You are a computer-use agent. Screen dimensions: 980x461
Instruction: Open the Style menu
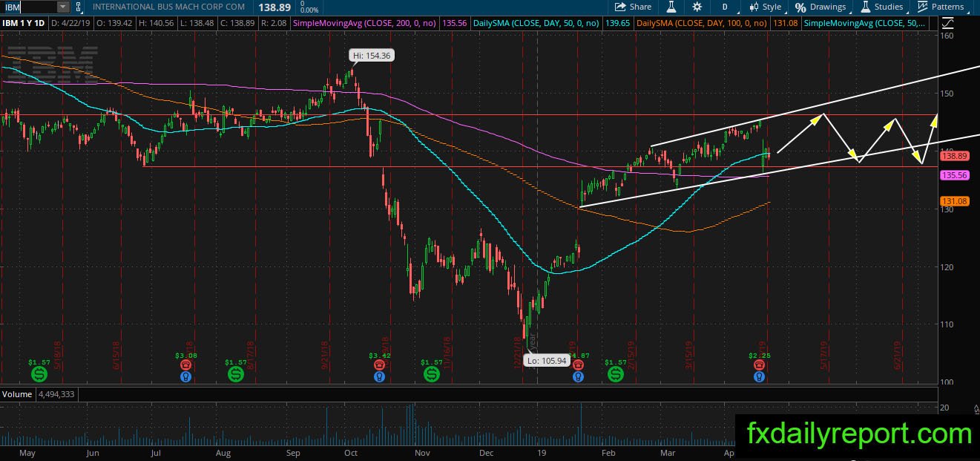(x=766, y=7)
